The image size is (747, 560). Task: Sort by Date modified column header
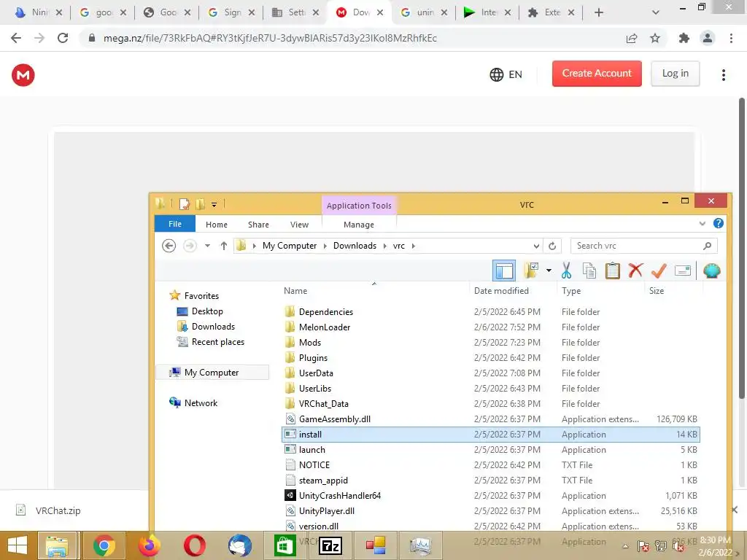click(501, 290)
